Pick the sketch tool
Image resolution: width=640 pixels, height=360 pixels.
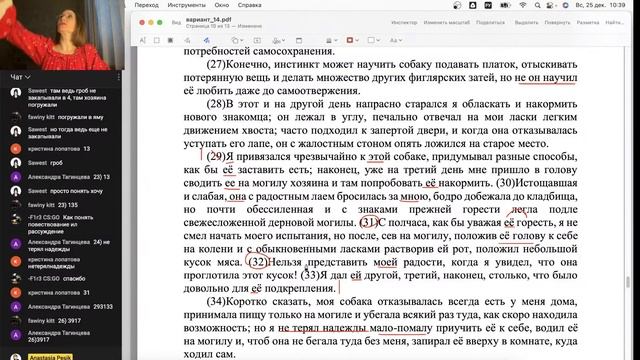187,40
